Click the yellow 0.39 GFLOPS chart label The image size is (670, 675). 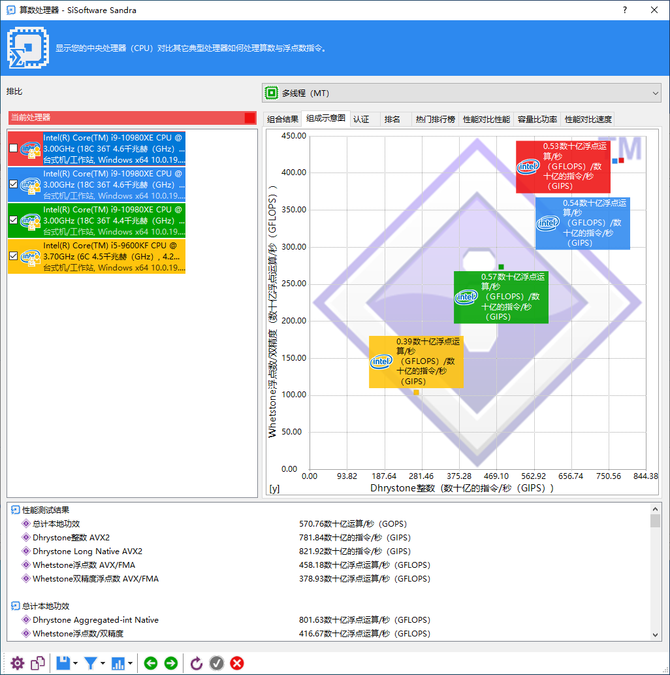[416, 362]
